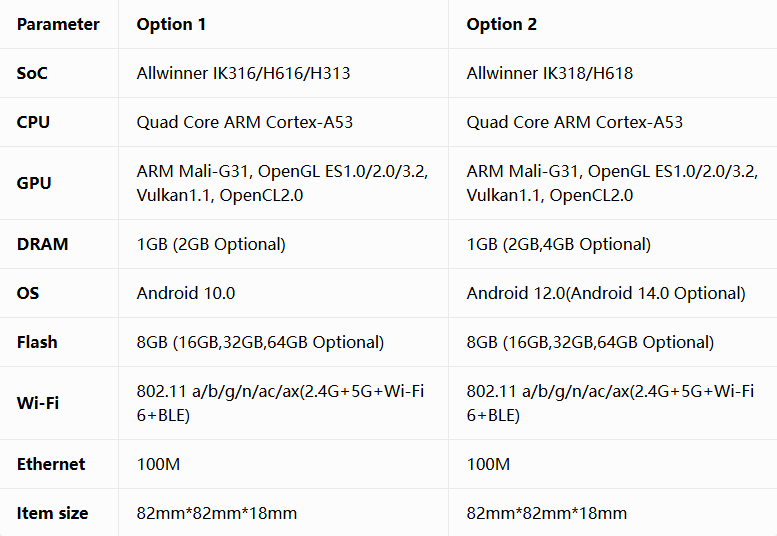Image resolution: width=777 pixels, height=536 pixels.
Task: Click the Ethernet row label
Action: [51, 464]
